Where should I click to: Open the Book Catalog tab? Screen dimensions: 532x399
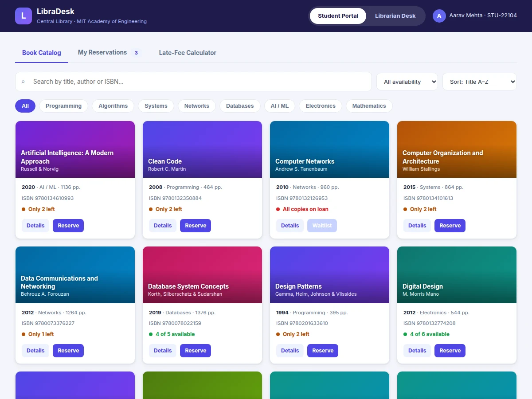(x=42, y=53)
